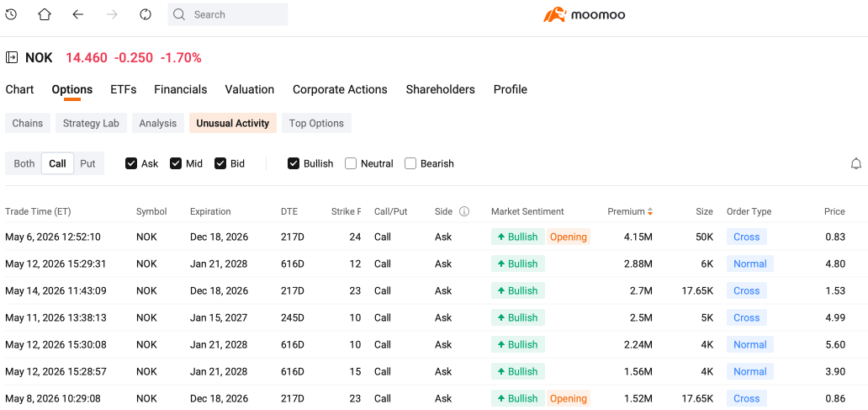
Task: Select row with trade time May 8, 2026 10:29:08
Action: [x=434, y=398]
